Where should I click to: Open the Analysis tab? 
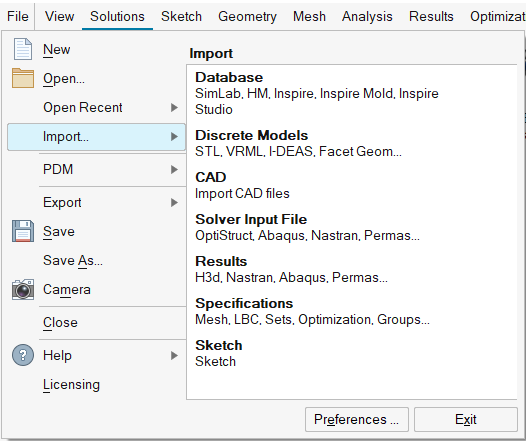pos(367,16)
